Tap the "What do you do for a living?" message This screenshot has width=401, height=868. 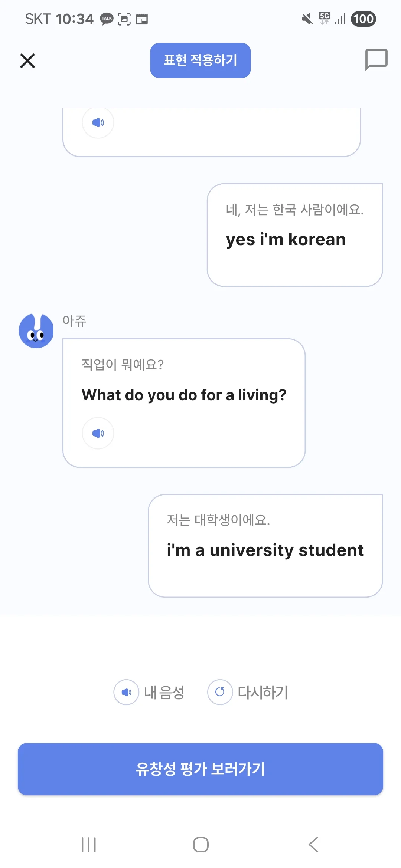[184, 395]
